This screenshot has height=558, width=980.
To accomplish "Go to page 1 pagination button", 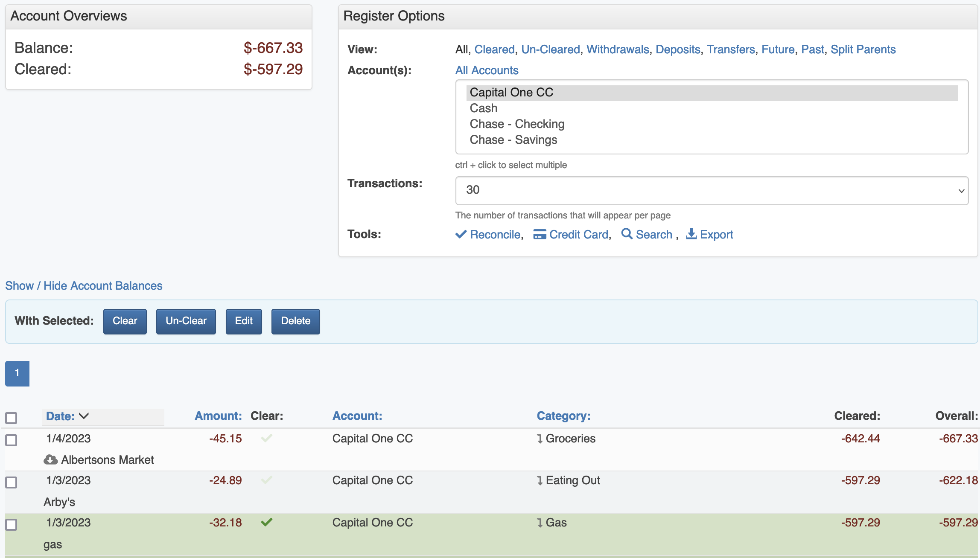I will click(17, 373).
